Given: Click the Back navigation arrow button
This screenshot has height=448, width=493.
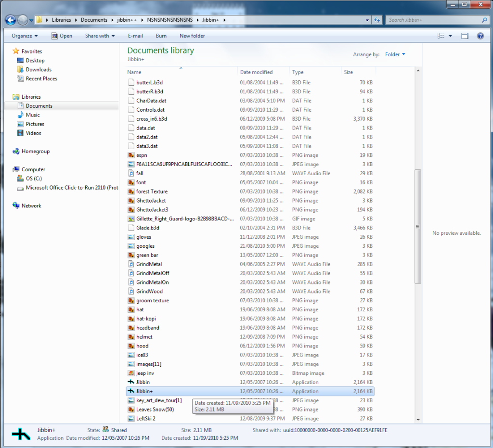Looking at the screenshot, I should point(11,20).
